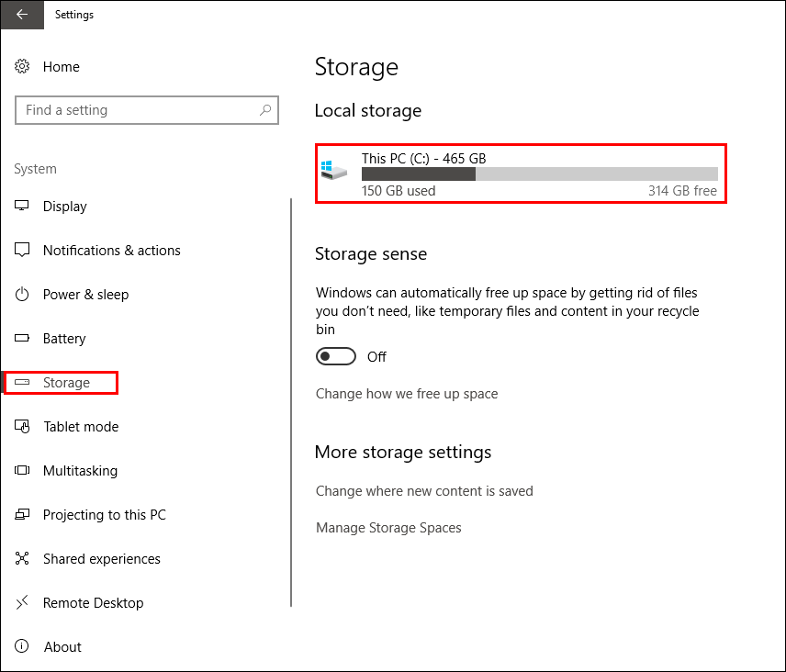The height and width of the screenshot is (672, 786).
Task: Click the Projecting to this PC icon
Action: 22,514
